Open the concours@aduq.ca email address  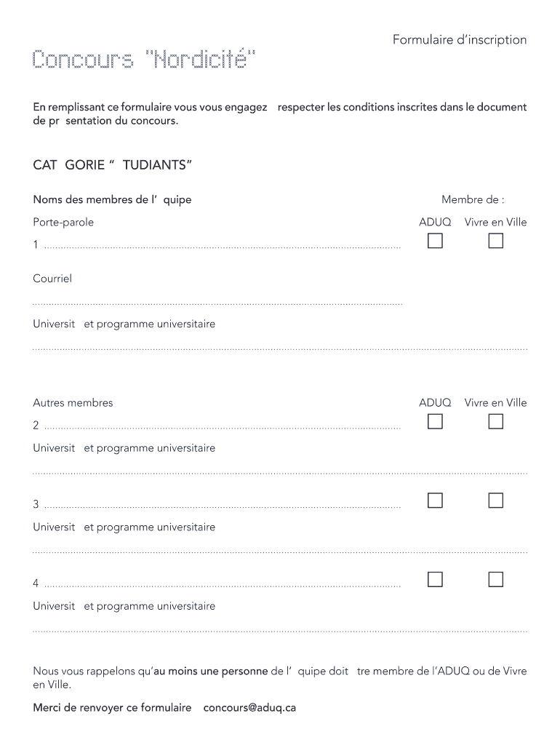[x=249, y=707]
